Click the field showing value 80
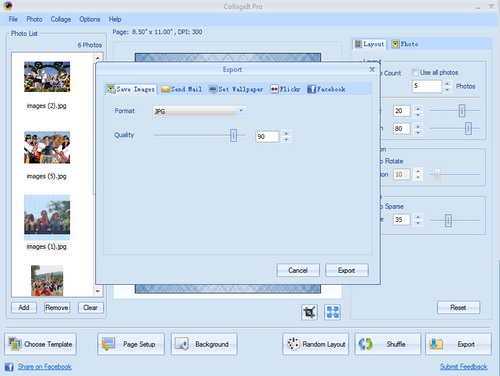Screen dimensions: 500x376 401,129
